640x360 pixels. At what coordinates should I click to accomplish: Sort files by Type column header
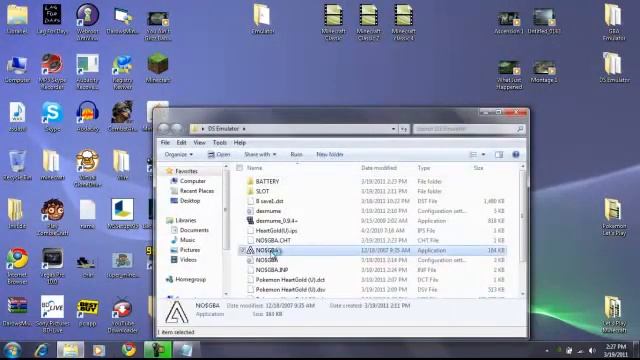click(x=424, y=168)
